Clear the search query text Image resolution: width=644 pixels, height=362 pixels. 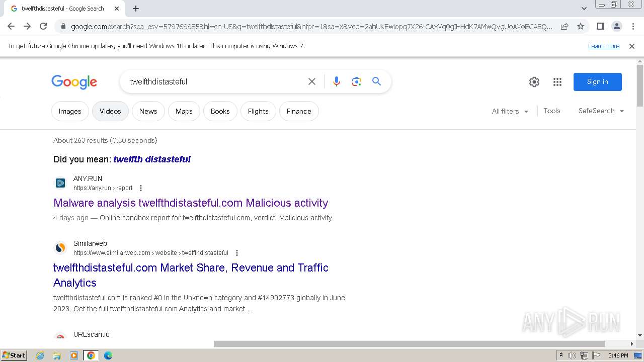[x=312, y=81]
